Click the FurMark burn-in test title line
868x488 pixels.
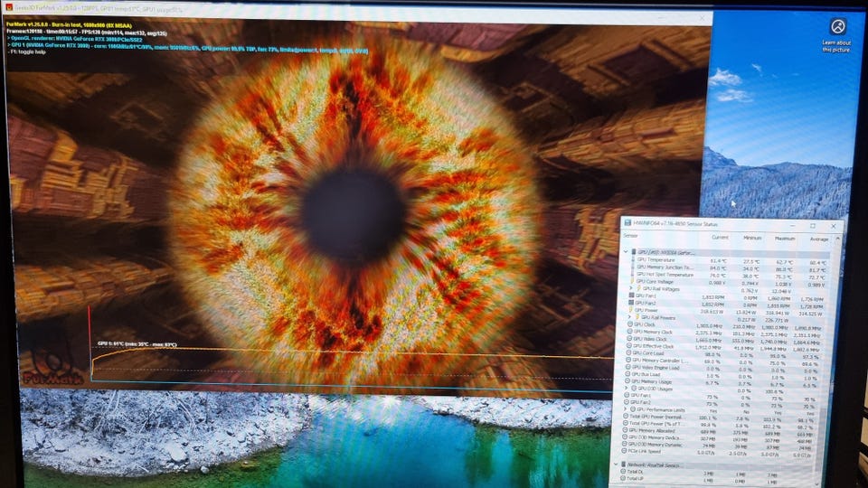pyautogui.click(x=70, y=25)
